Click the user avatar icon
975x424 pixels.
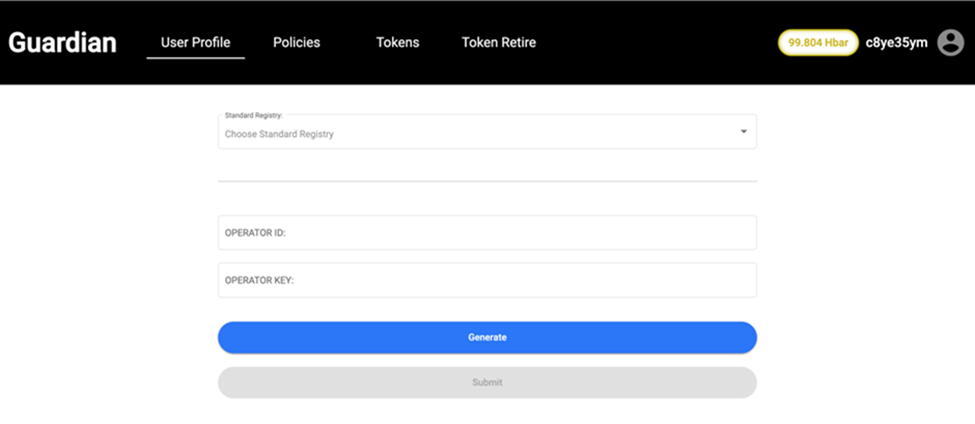pyautogui.click(x=950, y=43)
